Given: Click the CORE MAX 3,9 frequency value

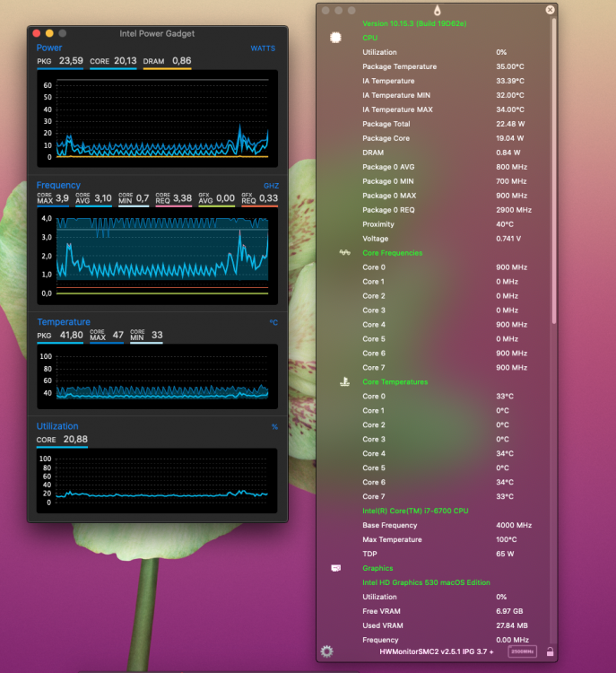Looking at the screenshot, I should (x=53, y=198).
